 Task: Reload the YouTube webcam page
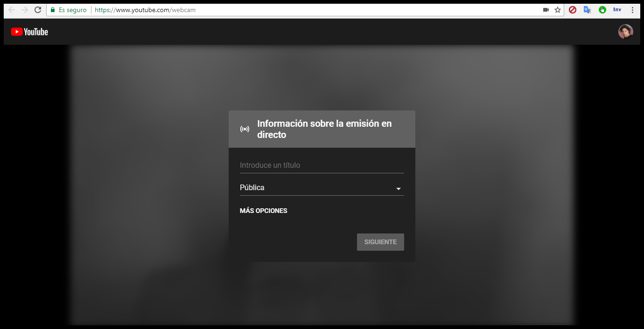tap(38, 10)
